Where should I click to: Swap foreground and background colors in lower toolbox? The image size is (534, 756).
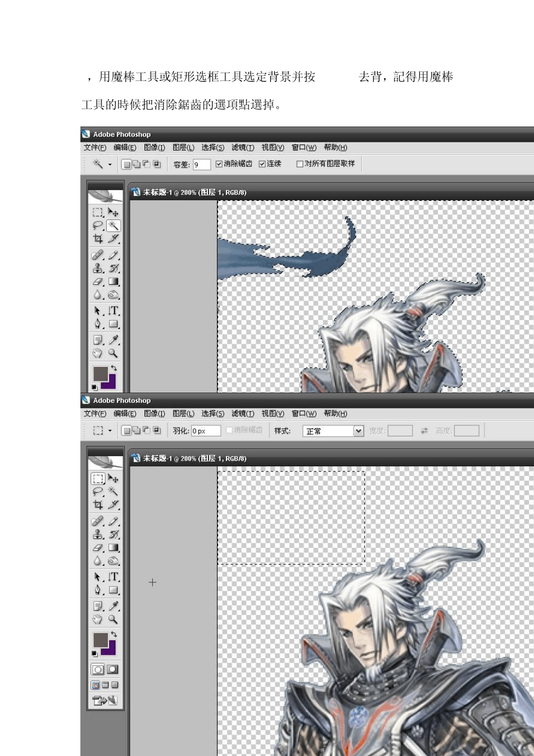114,634
